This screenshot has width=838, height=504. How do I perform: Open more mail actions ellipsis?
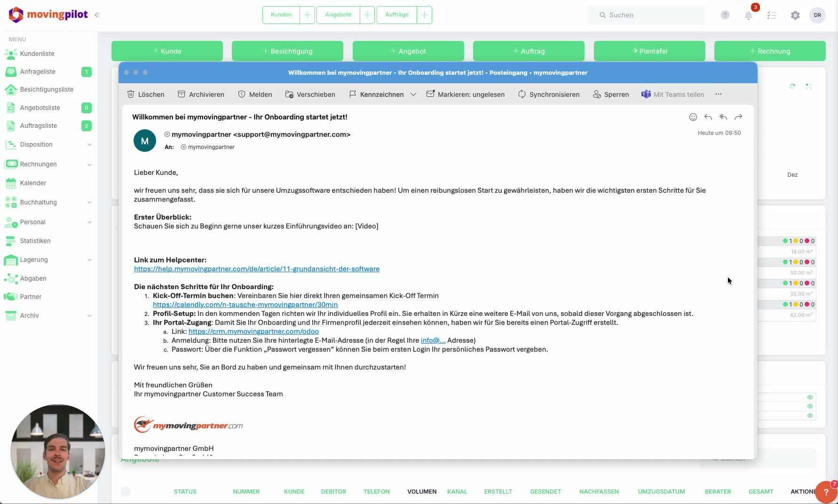click(x=719, y=94)
